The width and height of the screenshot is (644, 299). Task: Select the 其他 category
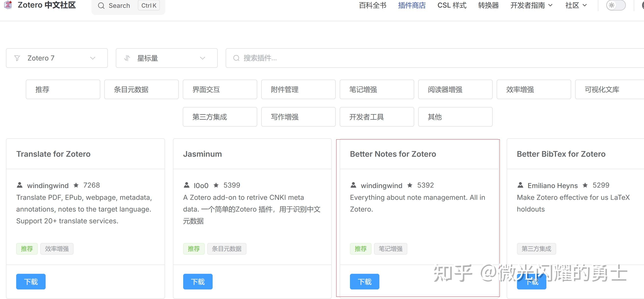point(455,117)
